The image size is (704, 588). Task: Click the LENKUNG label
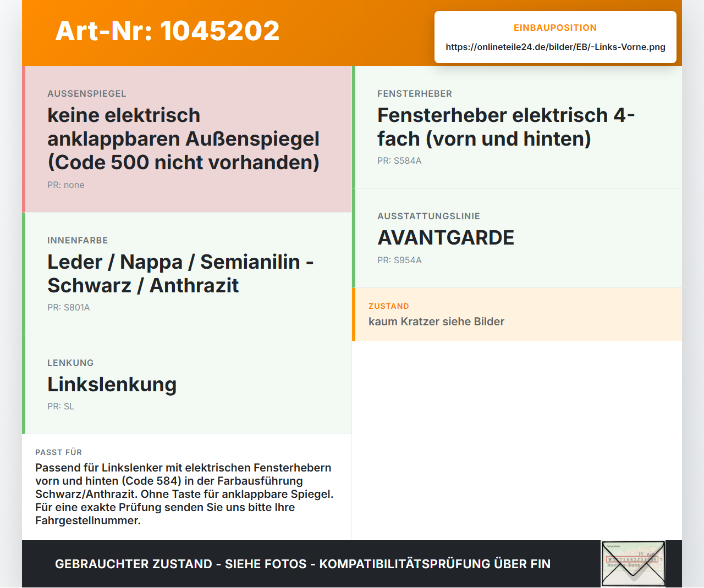coord(70,363)
